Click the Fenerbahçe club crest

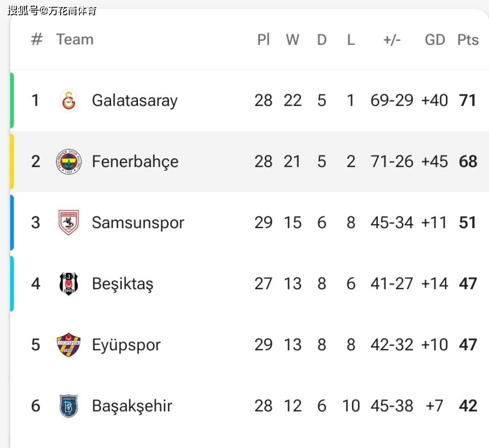click(69, 161)
